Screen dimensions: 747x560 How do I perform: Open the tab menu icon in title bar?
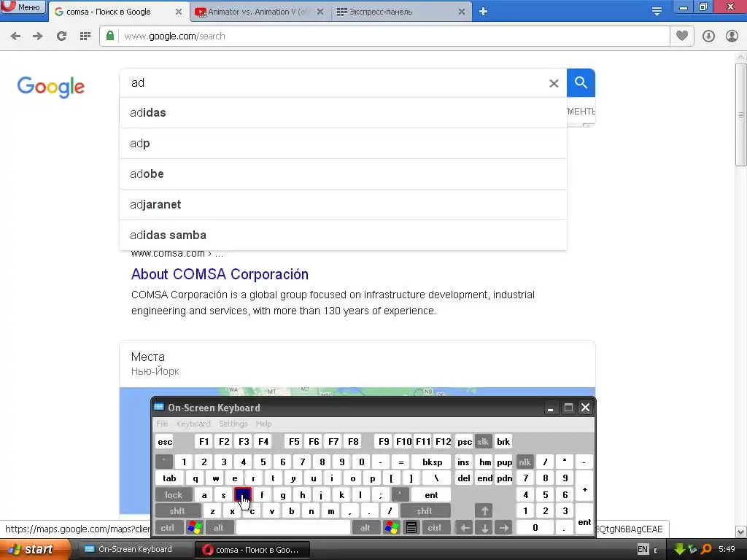pyautogui.click(x=657, y=12)
